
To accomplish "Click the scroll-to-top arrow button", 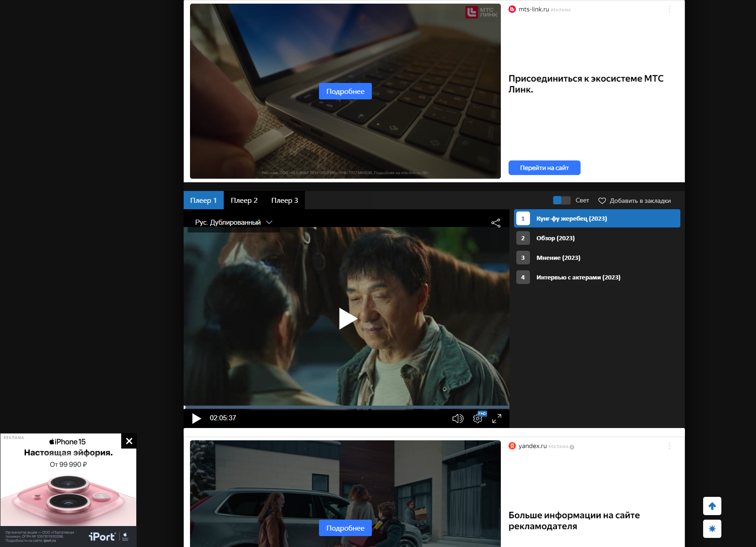I will coord(711,506).
